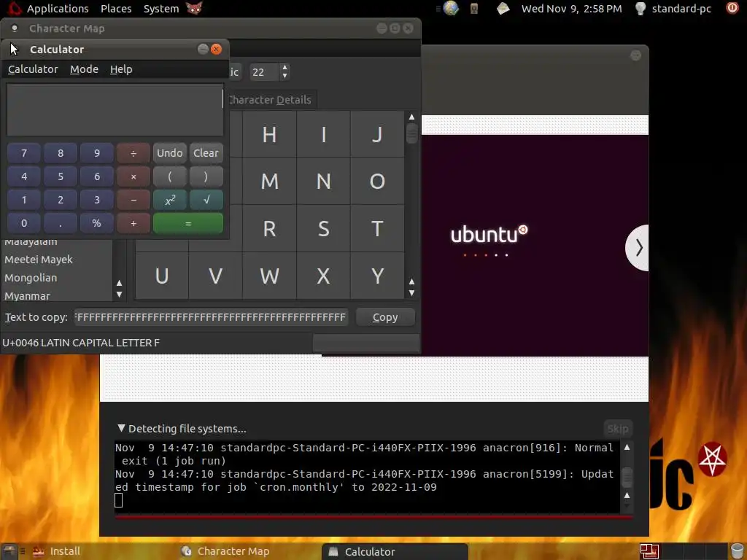Click the 2 key in Calculator
747x560 pixels.
tap(61, 200)
